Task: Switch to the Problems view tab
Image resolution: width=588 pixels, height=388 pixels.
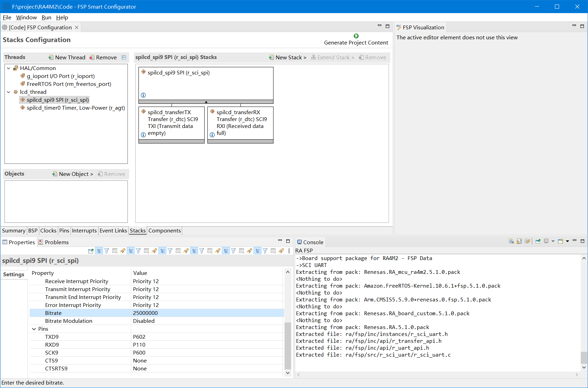Action: [53, 242]
